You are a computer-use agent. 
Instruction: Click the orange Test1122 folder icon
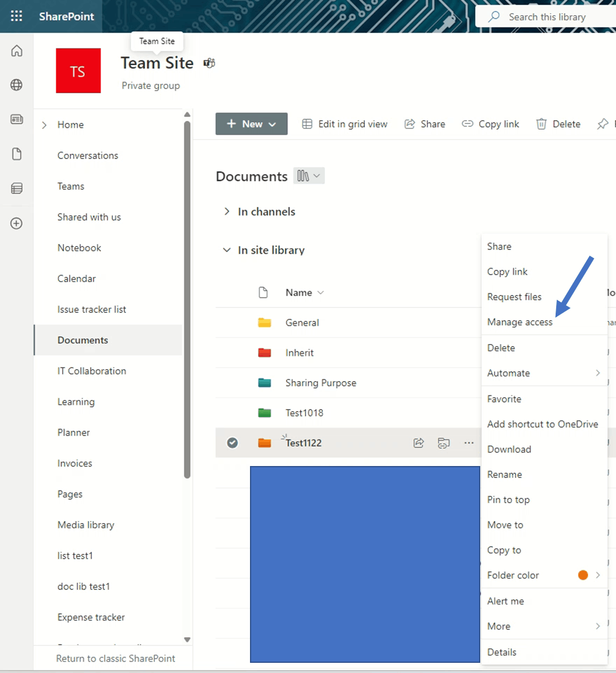pyautogui.click(x=264, y=443)
